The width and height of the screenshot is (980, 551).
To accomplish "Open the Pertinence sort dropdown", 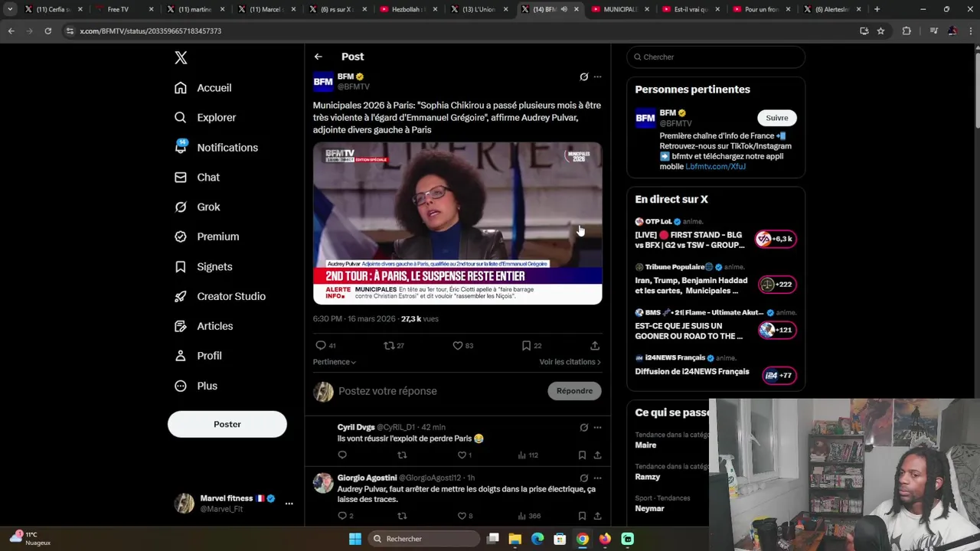I will 335,362.
